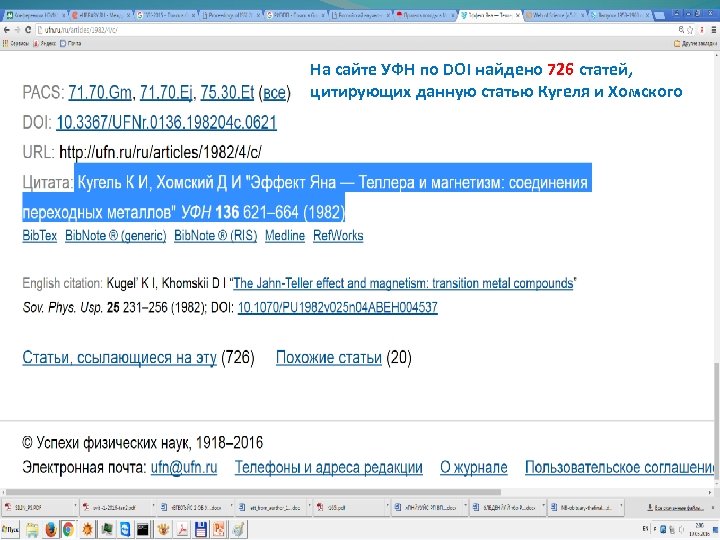
Task: Open the command prompt taskbar icon
Action: [143, 530]
